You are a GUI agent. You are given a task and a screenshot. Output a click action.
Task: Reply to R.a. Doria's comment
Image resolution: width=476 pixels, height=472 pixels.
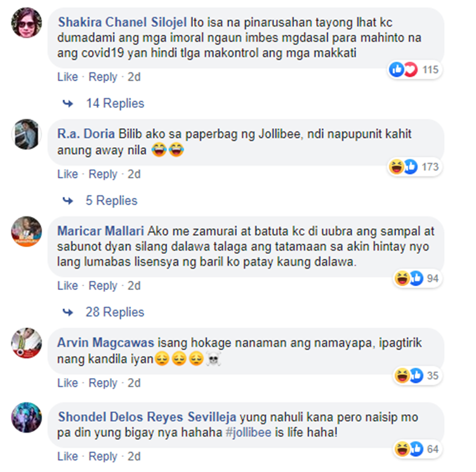(x=103, y=174)
